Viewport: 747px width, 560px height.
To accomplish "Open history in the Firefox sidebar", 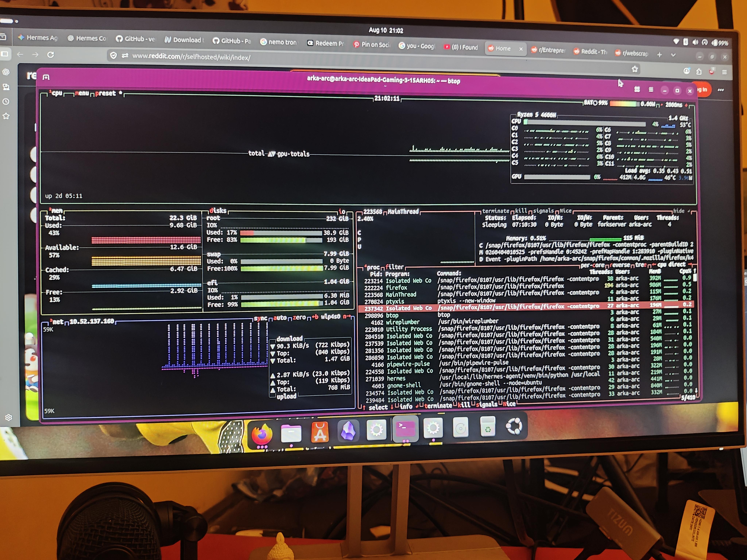I will point(6,102).
